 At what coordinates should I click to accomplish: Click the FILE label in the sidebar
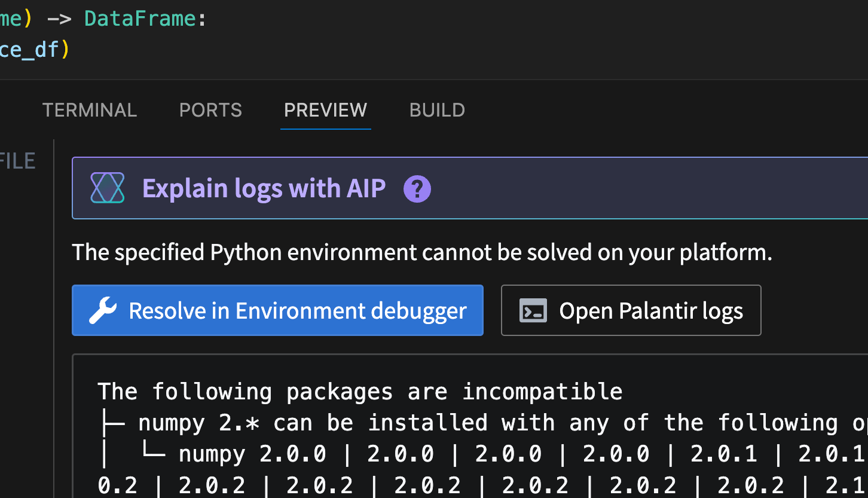[18, 160]
